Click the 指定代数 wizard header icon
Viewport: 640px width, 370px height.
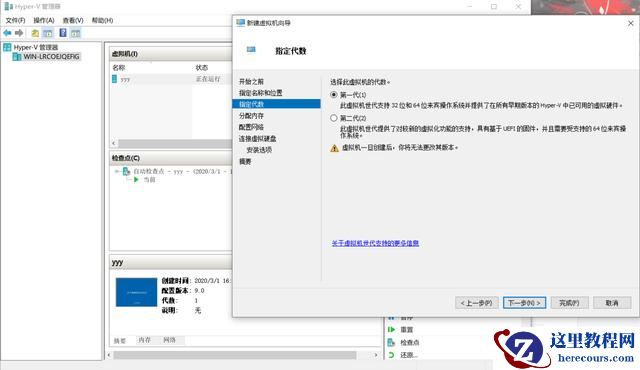251,50
